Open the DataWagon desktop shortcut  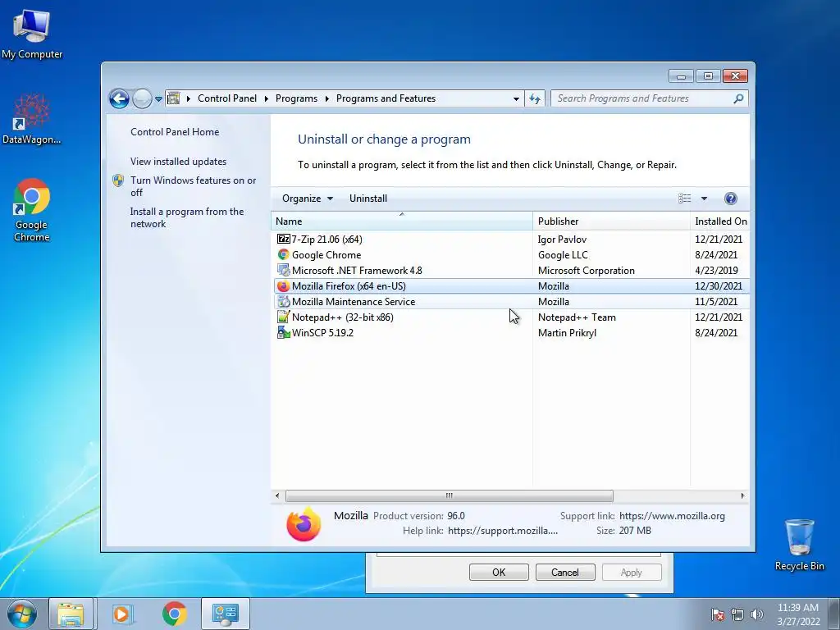tap(32, 119)
